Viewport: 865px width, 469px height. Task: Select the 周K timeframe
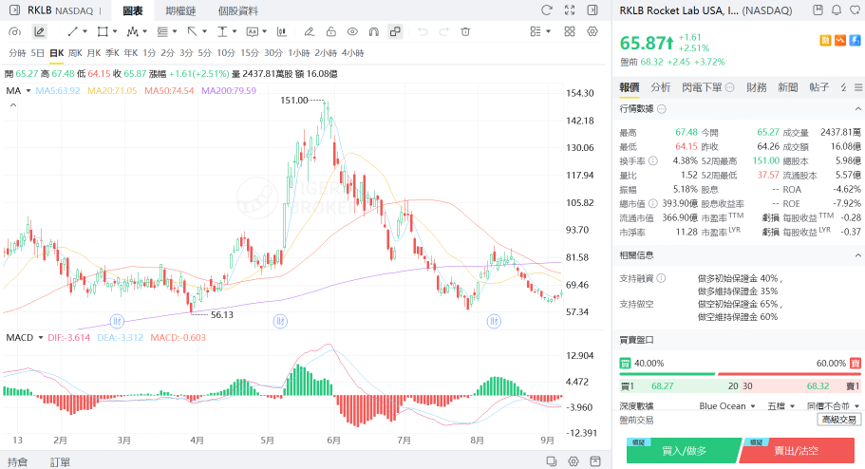coord(75,53)
